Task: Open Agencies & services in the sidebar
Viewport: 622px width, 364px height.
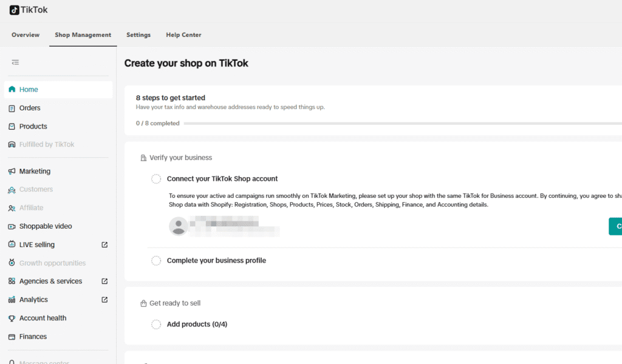Action: [52, 281]
